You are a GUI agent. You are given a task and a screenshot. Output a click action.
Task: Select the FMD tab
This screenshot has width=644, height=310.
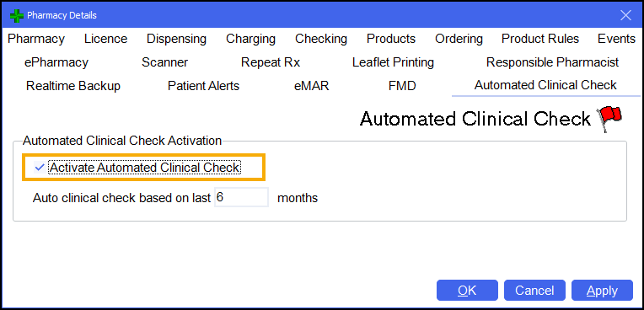tap(402, 86)
